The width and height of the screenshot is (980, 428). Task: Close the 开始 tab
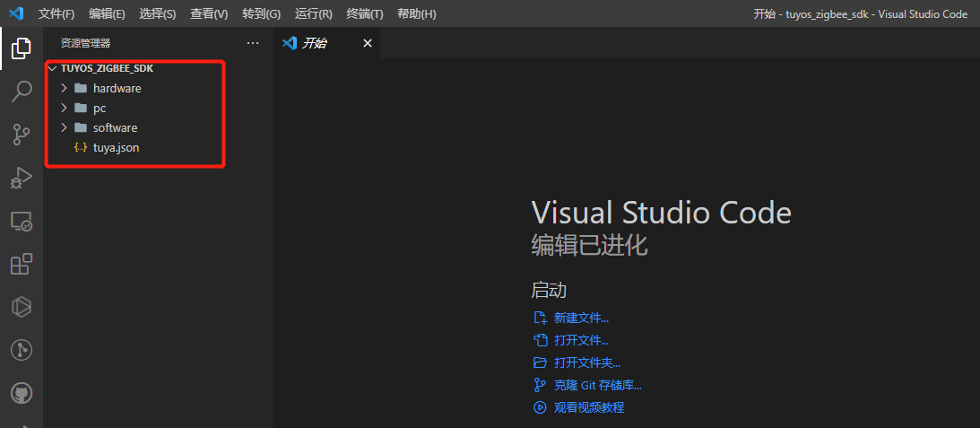point(368,43)
